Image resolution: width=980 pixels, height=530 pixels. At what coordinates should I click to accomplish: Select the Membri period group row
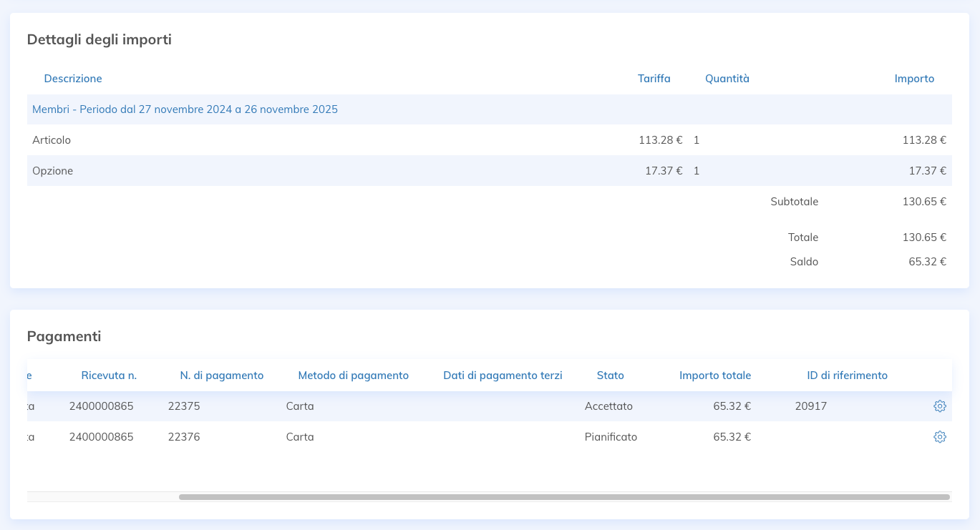185,109
